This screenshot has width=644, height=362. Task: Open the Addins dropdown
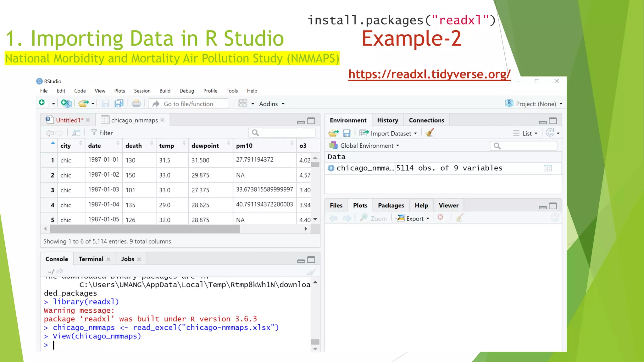[272, 104]
